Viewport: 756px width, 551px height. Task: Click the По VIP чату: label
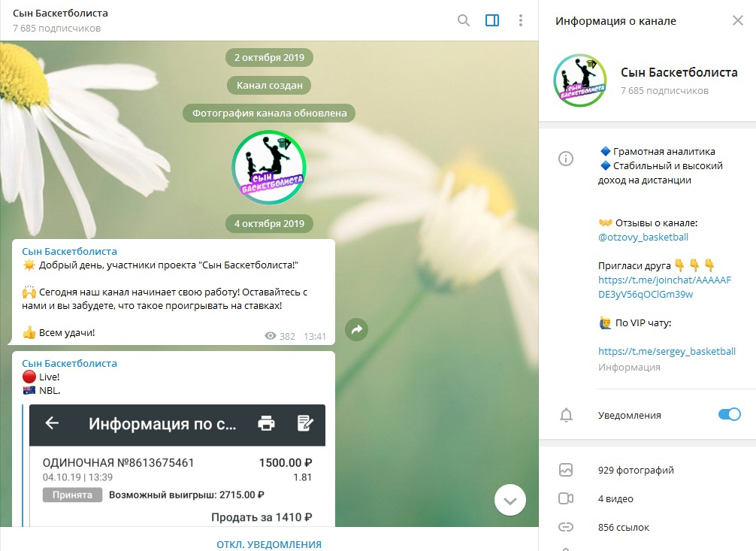pos(643,322)
